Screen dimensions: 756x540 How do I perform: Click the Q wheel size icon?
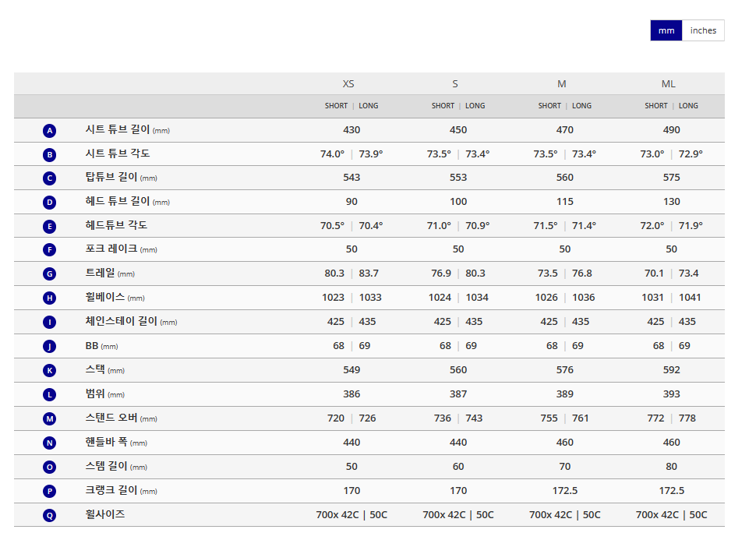[49, 515]
